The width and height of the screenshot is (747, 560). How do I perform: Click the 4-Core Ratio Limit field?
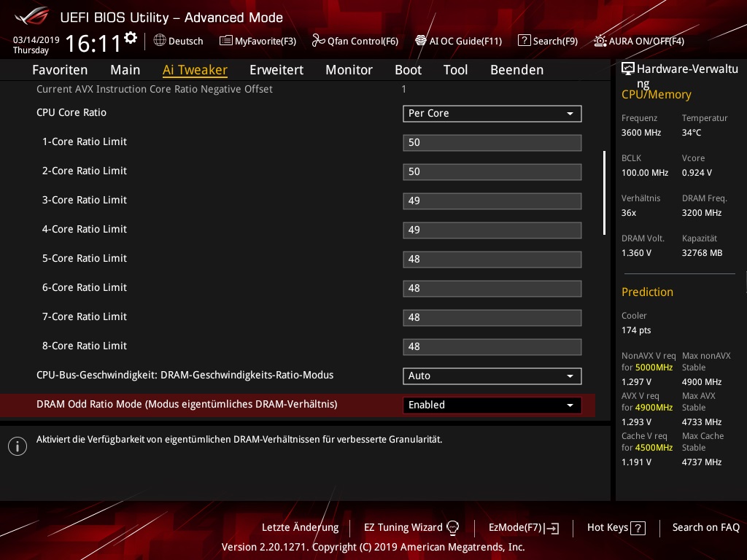tap(492, 230)
